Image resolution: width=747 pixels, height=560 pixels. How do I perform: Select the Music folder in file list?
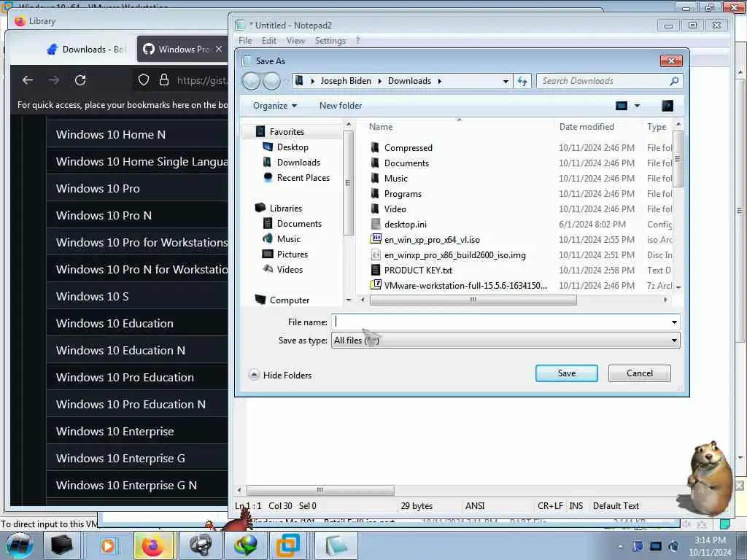pos(396,179)
